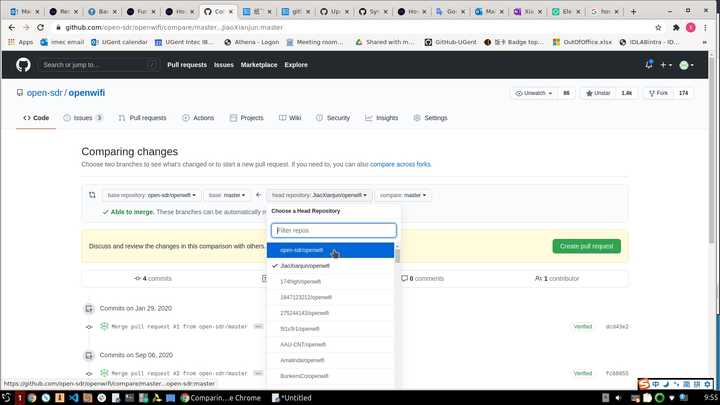Expand the Sep 06 merge commit message ellipsis
720x405 pixels.
click(x=258, y=373)
